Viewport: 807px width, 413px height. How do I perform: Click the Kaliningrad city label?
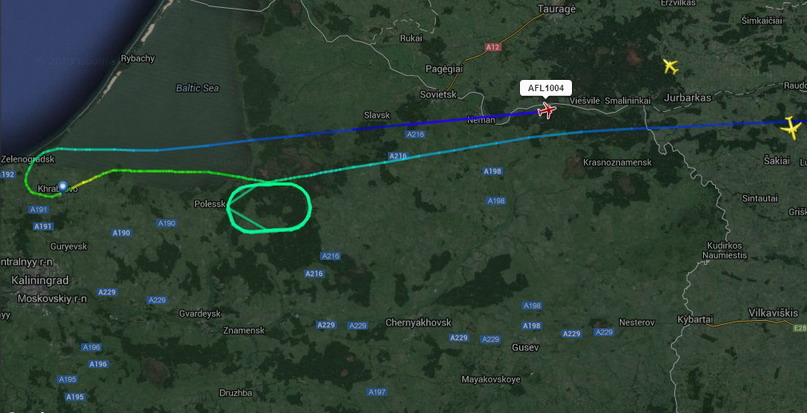click(x=40, y=281)
